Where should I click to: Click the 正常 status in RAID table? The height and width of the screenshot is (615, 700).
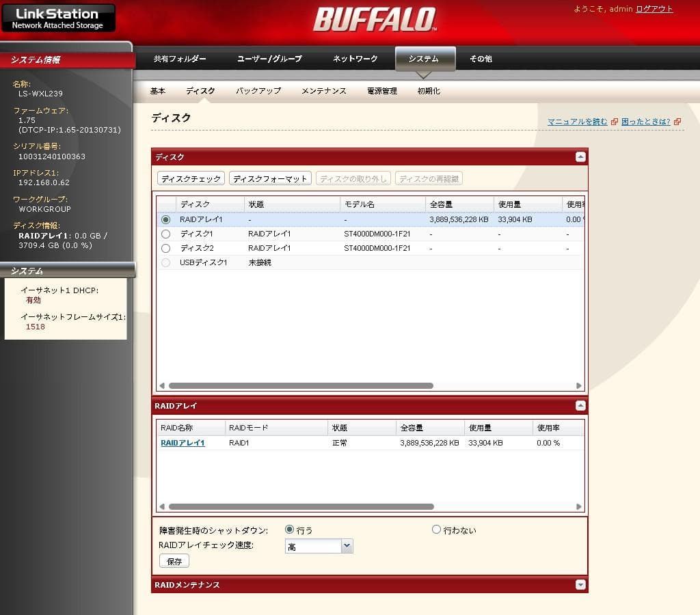339,443
